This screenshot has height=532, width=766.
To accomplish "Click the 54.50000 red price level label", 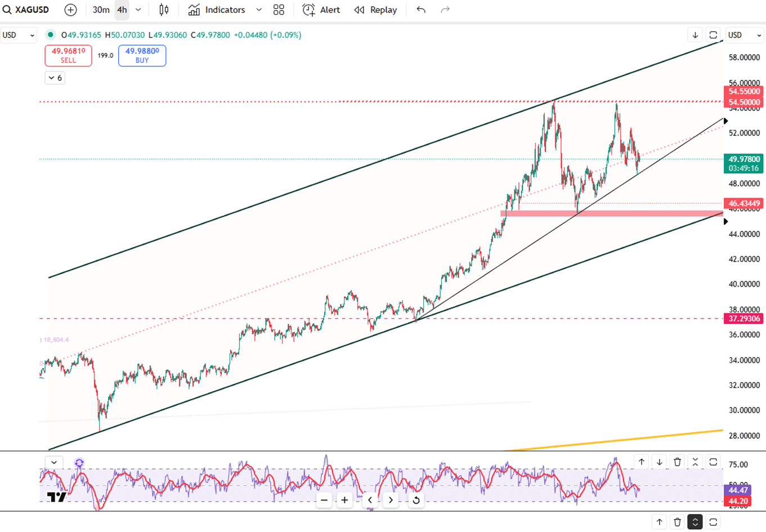I will [743, 102].
